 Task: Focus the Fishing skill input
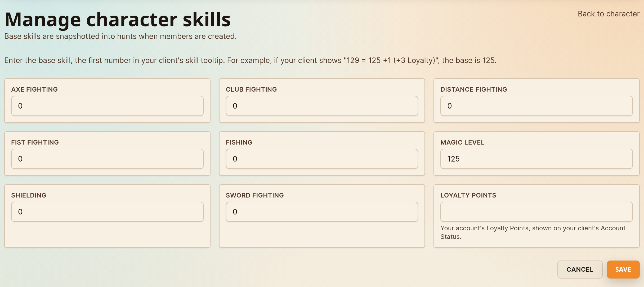tap(322, 159)
